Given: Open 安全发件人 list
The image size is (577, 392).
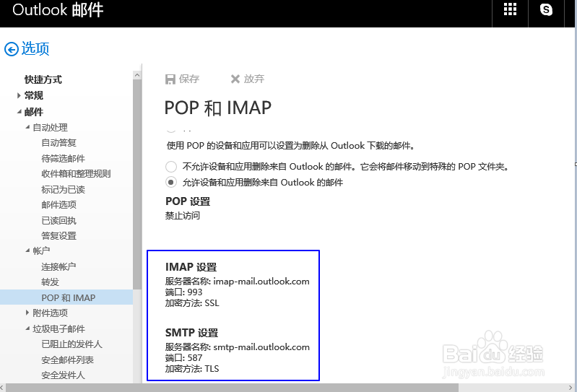Looking at the screenshot, I should (x=63, y=375).
